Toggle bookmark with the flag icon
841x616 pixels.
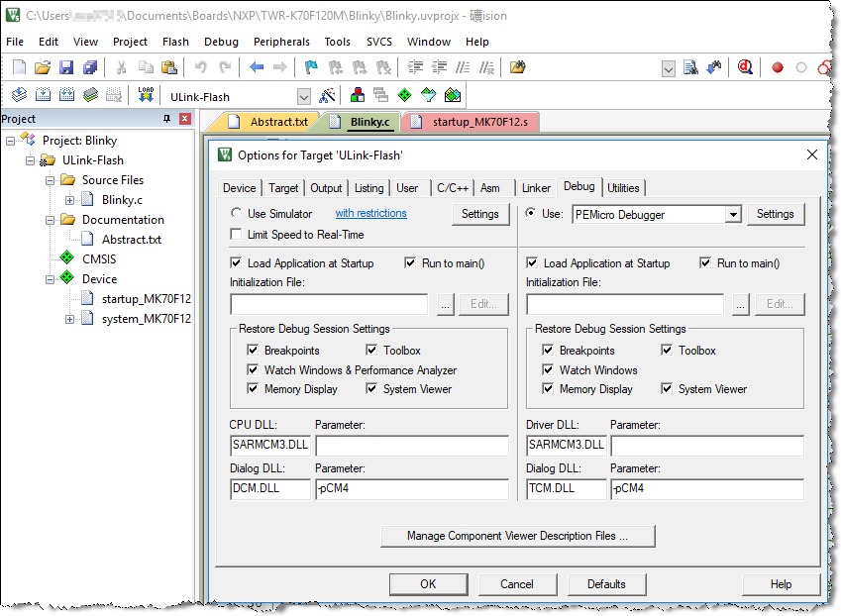311,67
